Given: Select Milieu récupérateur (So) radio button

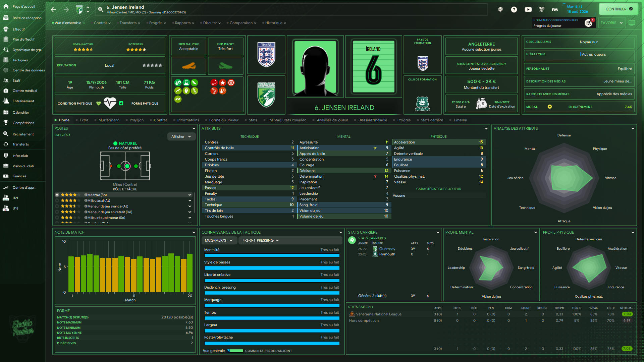Looking at the screenshot, I should 57,218.
